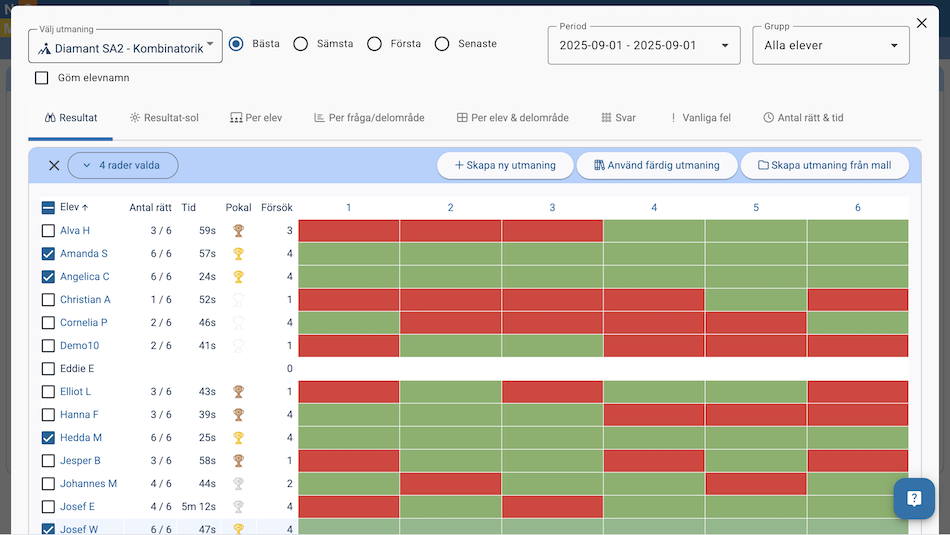Image resolution: width=950 pixels, height=535 pixels.
Task: Click Christian A's empty trophy icon
Action: coord(238,300)
